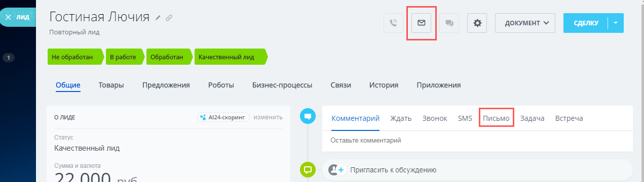
Task: Select Ждать activity tab
Action: click(401, 118)
